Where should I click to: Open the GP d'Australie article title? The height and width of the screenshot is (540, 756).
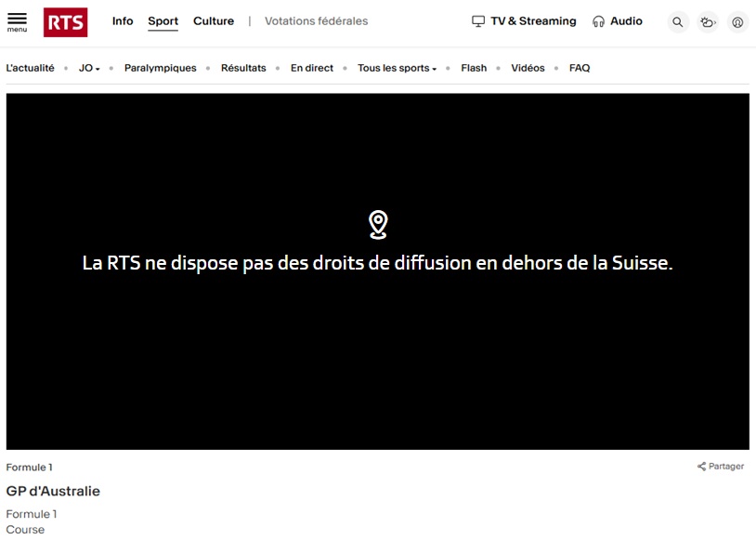[53, 491]
